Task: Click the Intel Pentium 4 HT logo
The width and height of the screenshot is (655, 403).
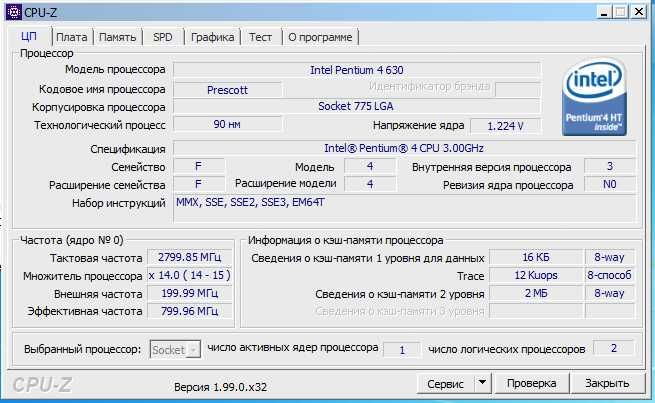Action: (x=594, y=98)
